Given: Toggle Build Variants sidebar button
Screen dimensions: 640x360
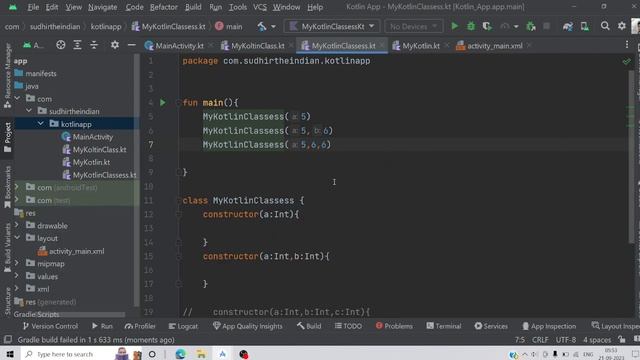Looking at the screenshot, I should tap(7, 248).
